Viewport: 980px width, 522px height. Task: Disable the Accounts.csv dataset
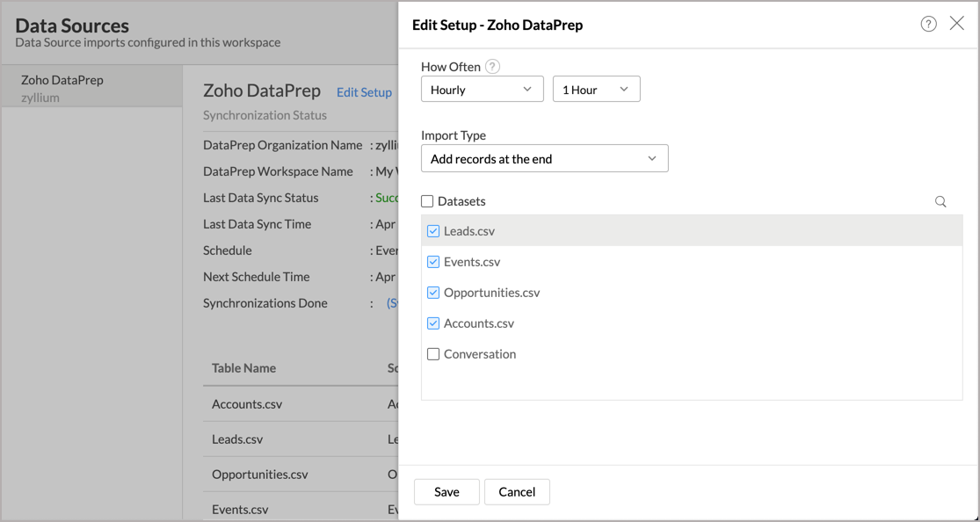point(432,323)
